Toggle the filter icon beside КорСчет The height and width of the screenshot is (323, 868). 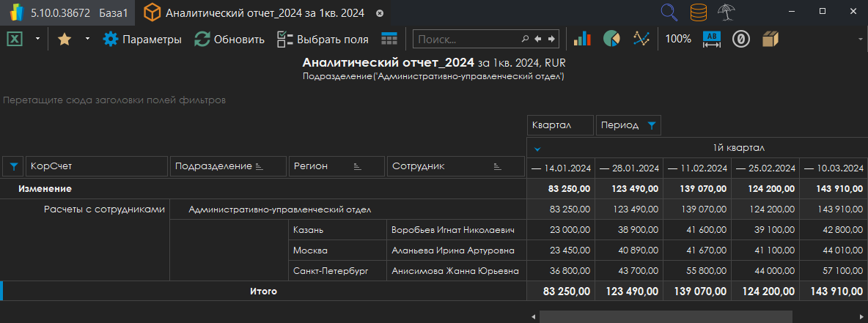[12, 167]
